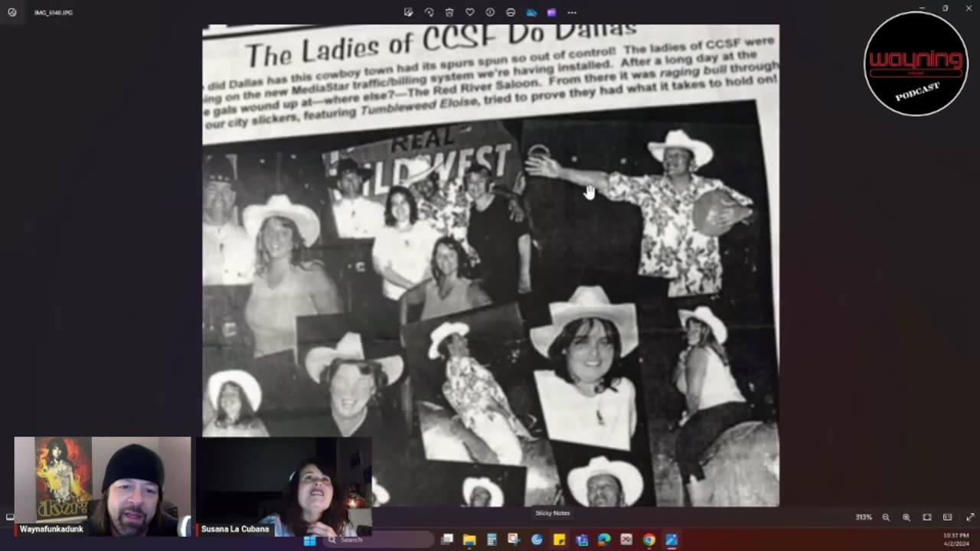Click the taskbar clock showing 10:37 PM
The height and width of the screenshot is (551, 980).
point(957,540)
